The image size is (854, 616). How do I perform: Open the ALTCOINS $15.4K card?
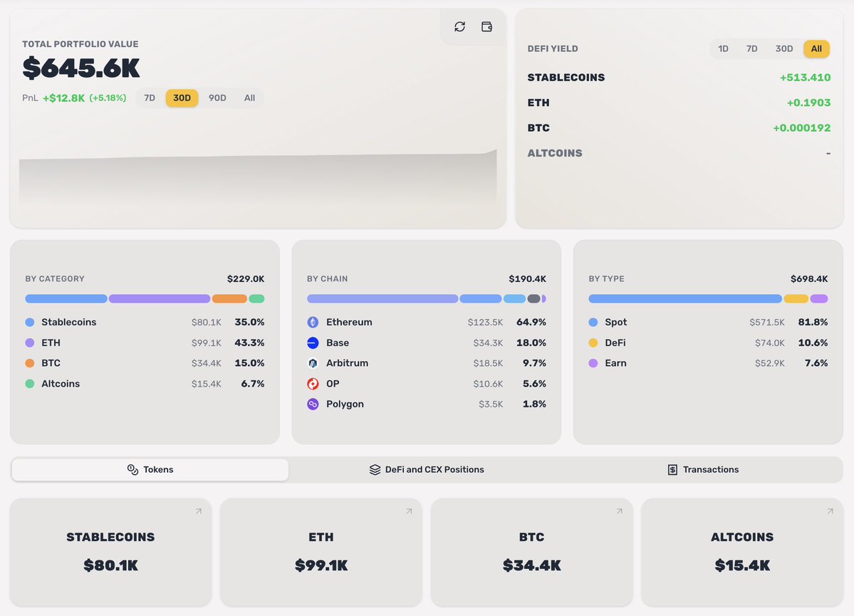742,552
